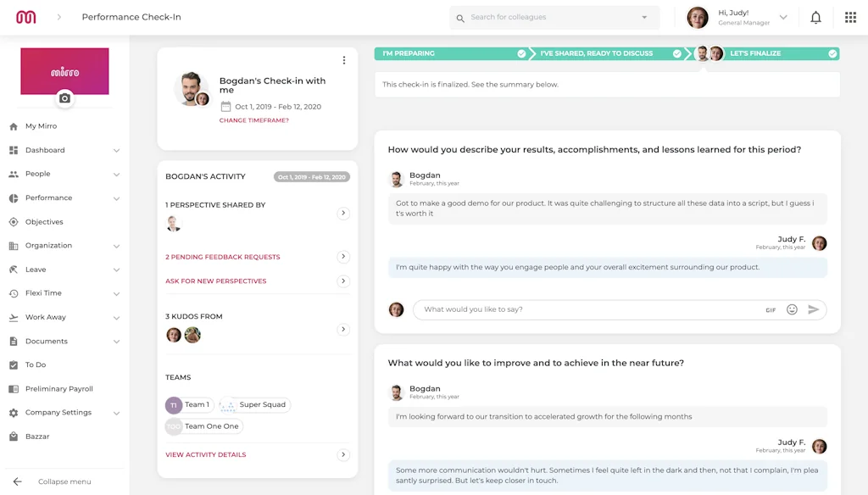Select the I'M PREPARING stage tab
868x495 pixels.
[407, 53]
